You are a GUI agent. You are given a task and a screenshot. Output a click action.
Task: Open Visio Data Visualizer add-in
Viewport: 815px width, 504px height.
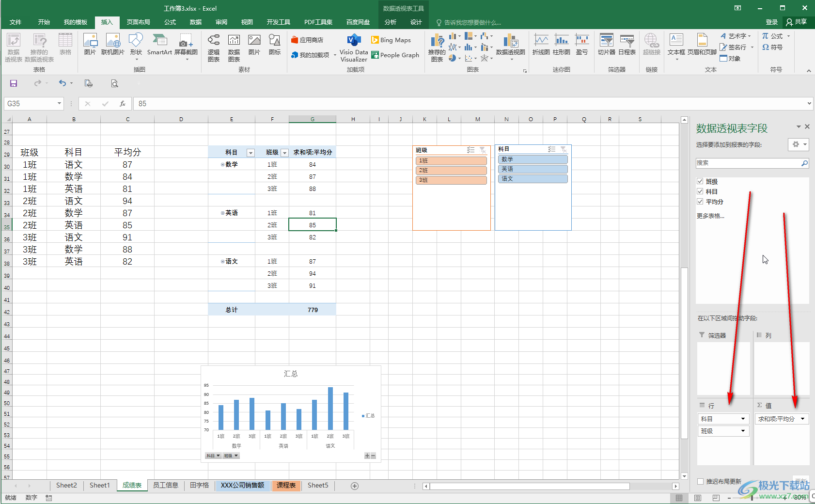354,48
